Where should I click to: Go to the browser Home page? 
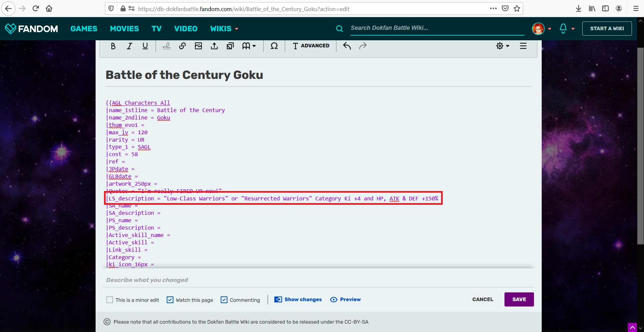click(49, 9)
